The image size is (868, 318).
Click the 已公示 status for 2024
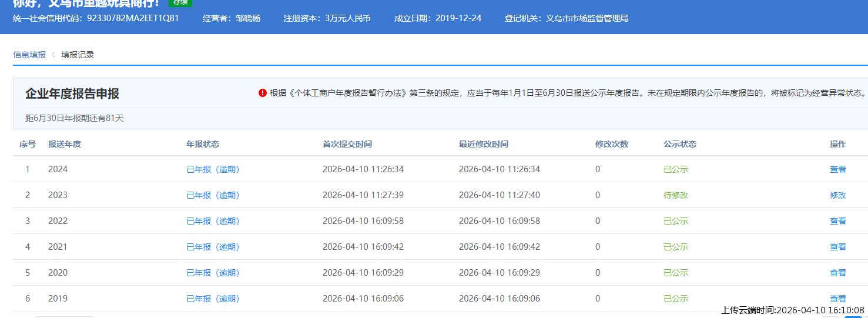(675, 169)
